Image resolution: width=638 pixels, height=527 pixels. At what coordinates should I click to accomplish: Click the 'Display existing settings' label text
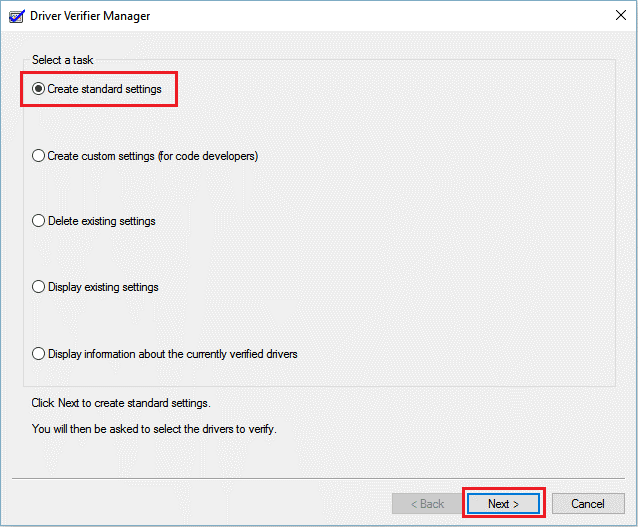(103, 287)
